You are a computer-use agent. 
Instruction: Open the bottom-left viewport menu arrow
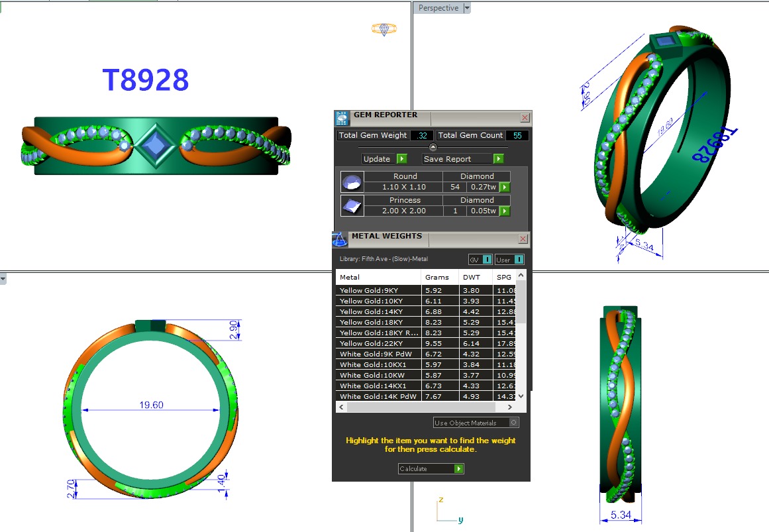[3, 279]
